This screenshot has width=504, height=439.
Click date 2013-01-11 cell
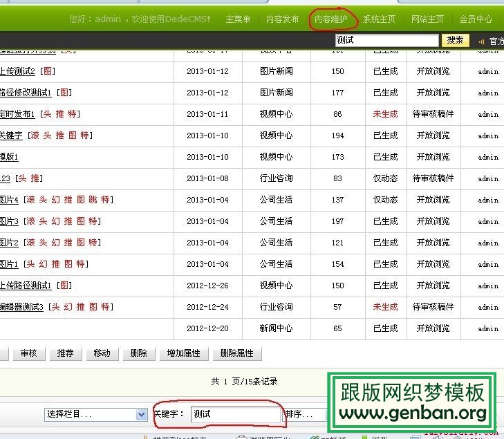(x=207, y=114)
